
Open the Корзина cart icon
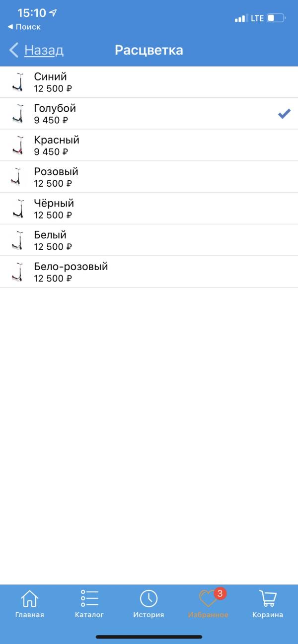(x=268, y=598)
